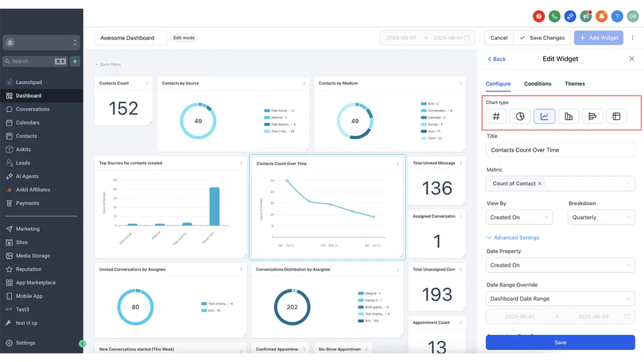Select the horizontal bar chart type
Viewport: 644px width, 362px height.
(592, 116)
